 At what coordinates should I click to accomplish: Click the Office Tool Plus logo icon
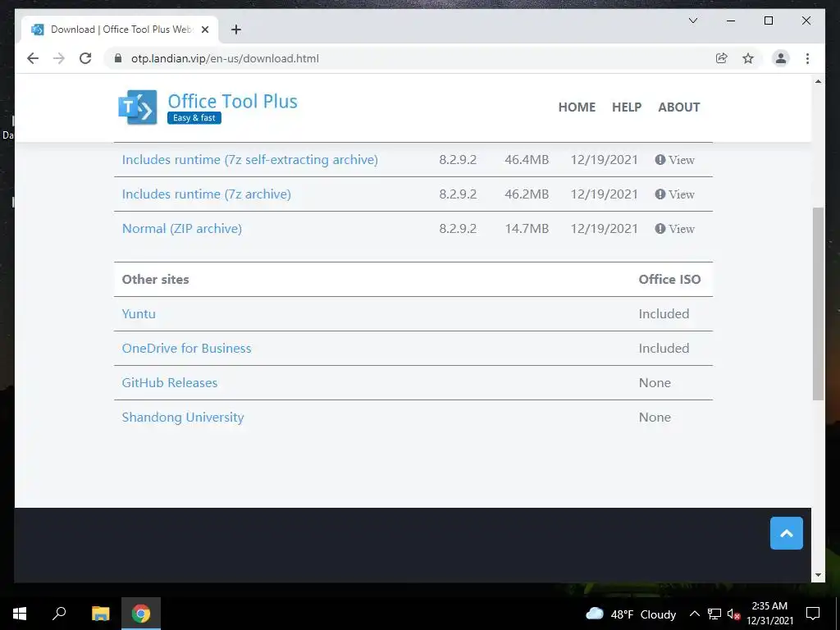[x=138, y=107]
